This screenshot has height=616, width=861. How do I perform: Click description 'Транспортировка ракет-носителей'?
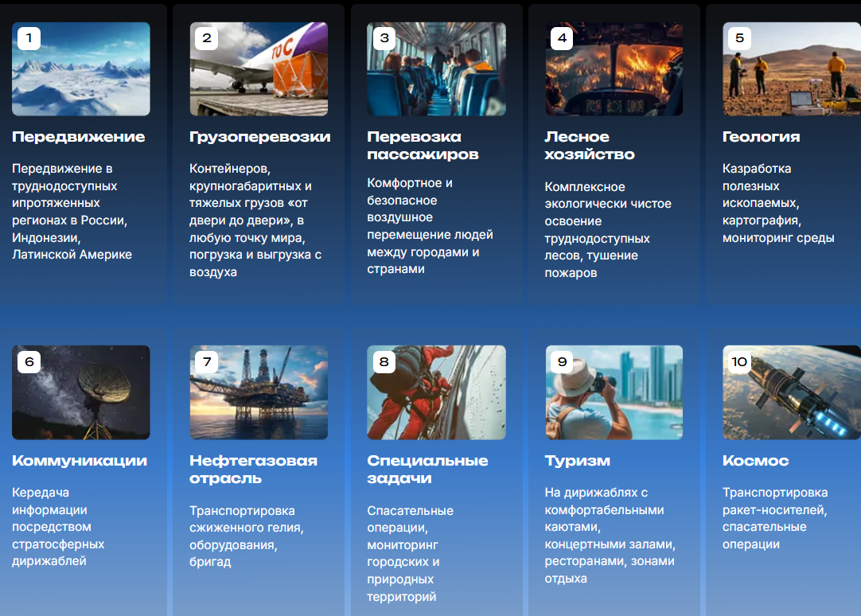click(775, 518)
